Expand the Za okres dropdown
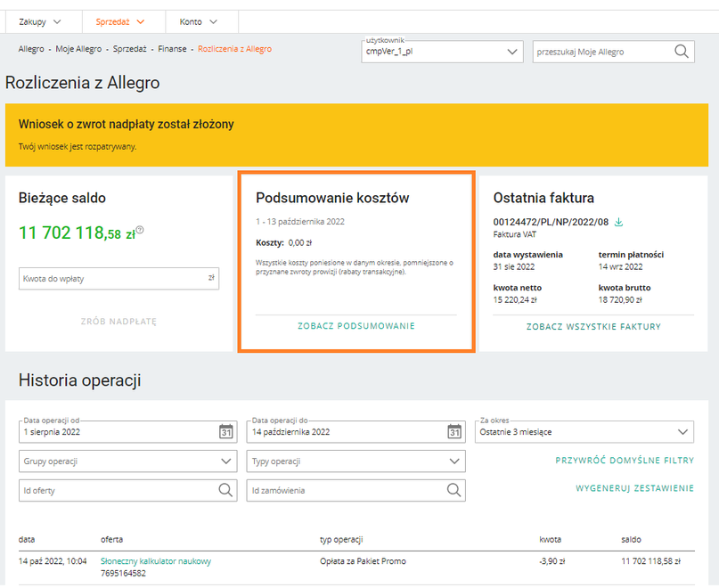The width and height of the screenshot is (719, 588). click(584, 431)
